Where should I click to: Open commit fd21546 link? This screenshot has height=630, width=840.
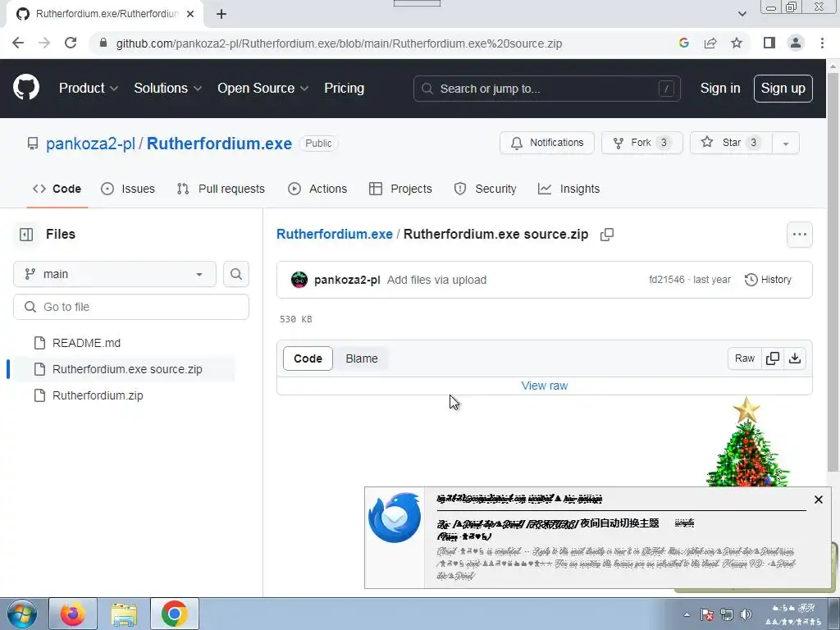click(x=666, y=280)
